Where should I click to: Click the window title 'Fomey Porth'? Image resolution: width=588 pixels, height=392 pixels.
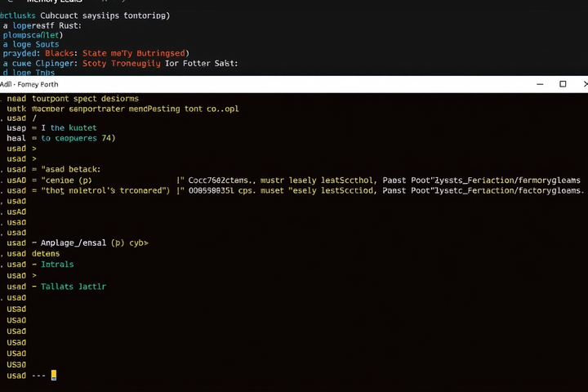(38, 84)
